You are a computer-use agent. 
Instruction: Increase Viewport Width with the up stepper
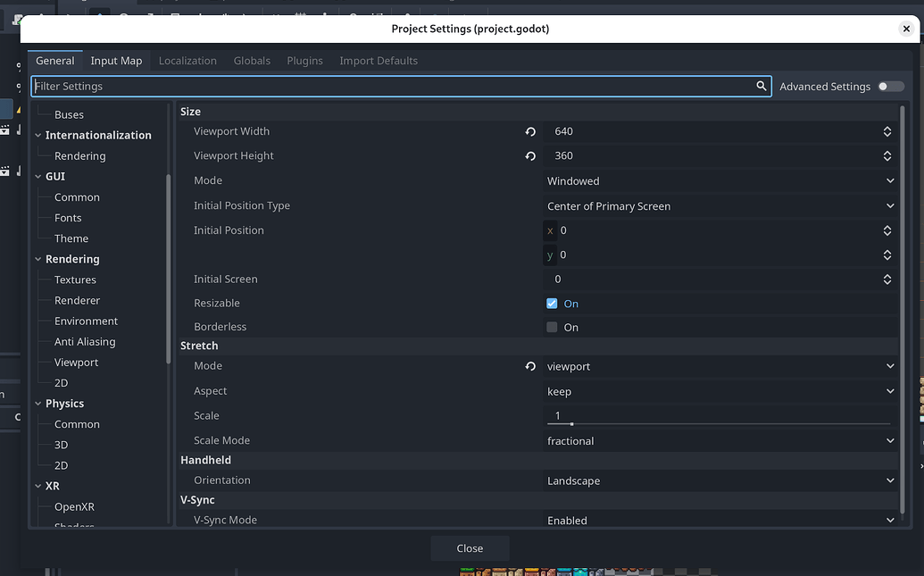[x=887, y=128]
